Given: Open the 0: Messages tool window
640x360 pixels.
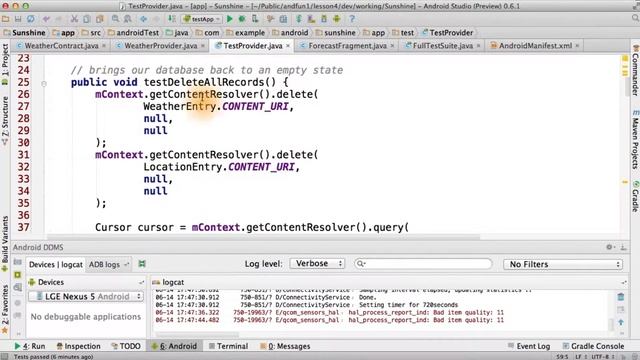Looking at the screenshot, I should tap(285, 346).
